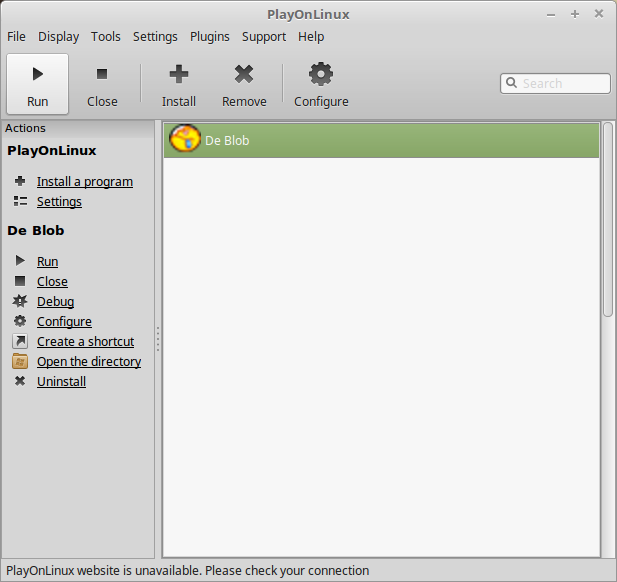Open the Settings menu in menu bar
Viewport: 617px width, 582px height.
click(x=155, y=37)
